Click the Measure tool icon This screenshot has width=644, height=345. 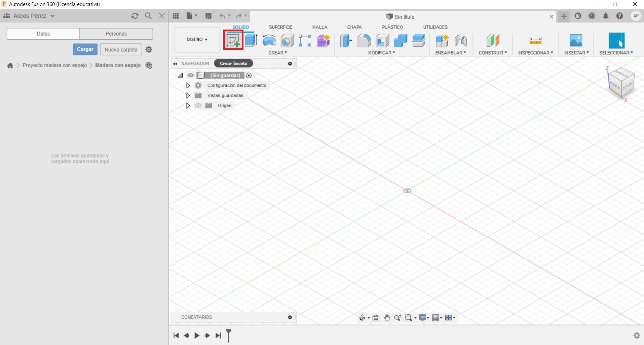click(x=535, y=41)
